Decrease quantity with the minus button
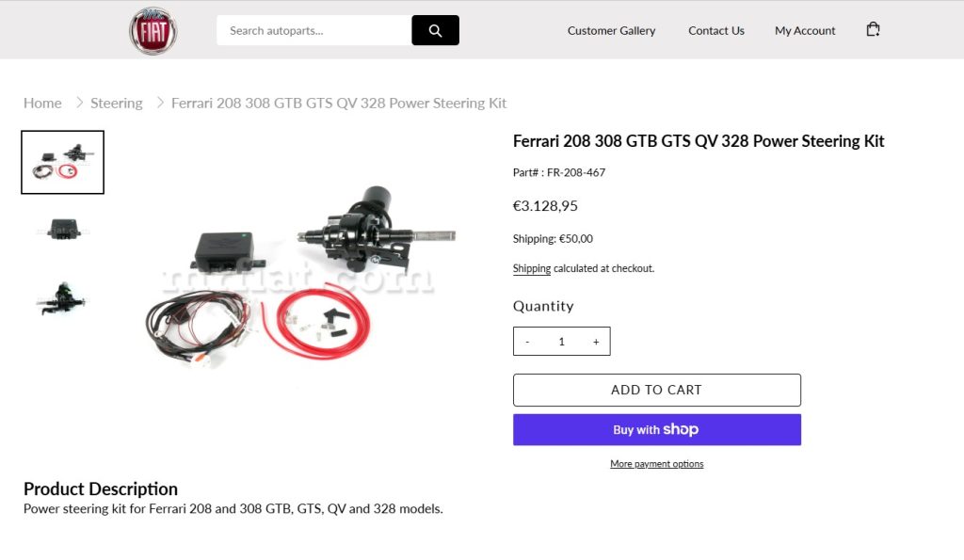 pyautogui.click(x=527, y=342)
